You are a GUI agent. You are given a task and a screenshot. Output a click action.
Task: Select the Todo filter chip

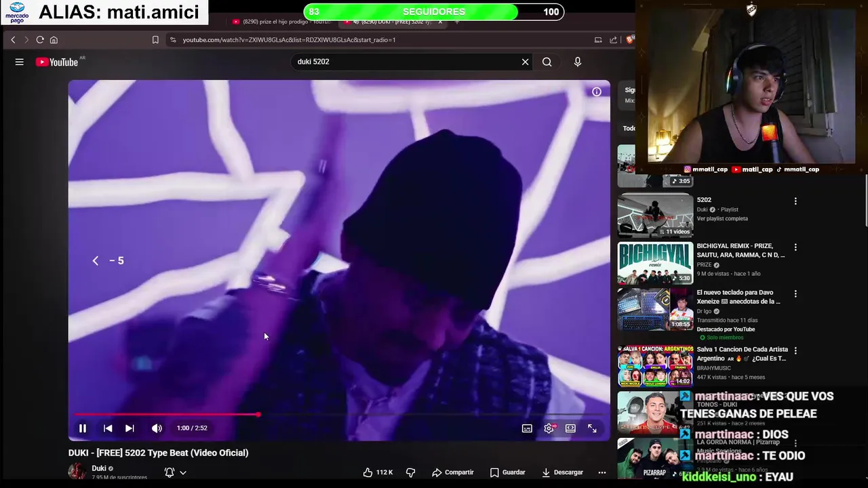coord(629,128)
